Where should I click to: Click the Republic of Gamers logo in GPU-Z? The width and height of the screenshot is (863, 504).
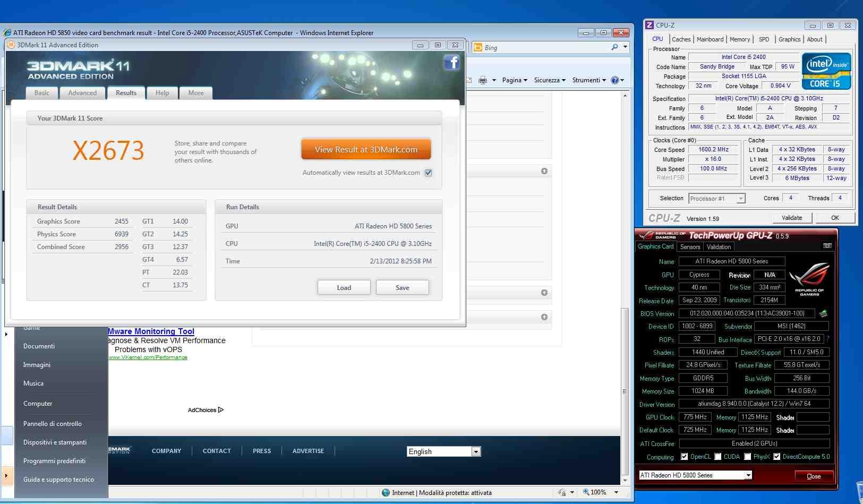coord(809,278)
